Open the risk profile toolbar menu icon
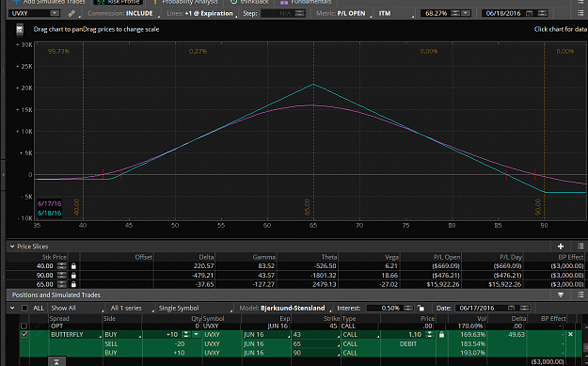 (x=580, y=13)
